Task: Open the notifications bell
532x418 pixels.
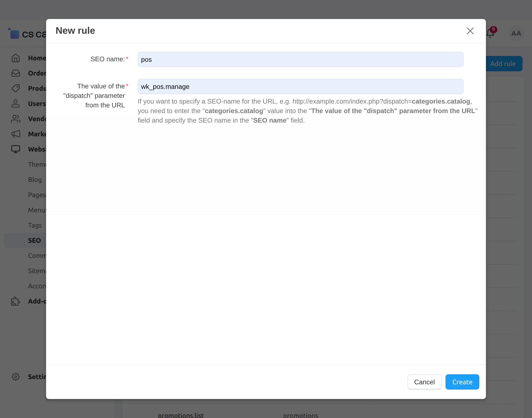Action: coord(490,33)
